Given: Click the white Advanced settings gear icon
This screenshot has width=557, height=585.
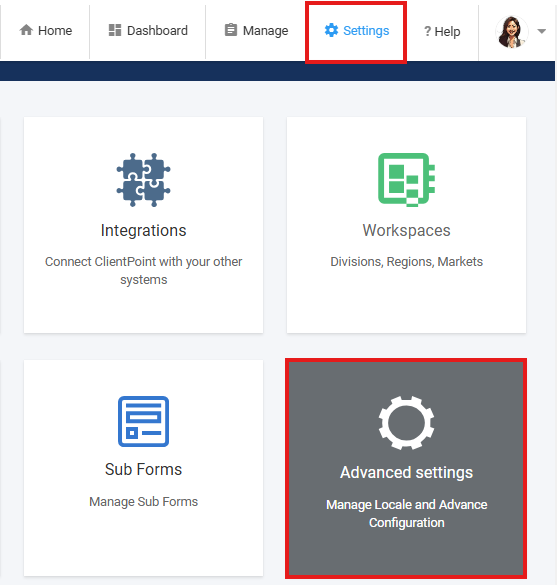Looking at the screenshot, I should 406,423.
